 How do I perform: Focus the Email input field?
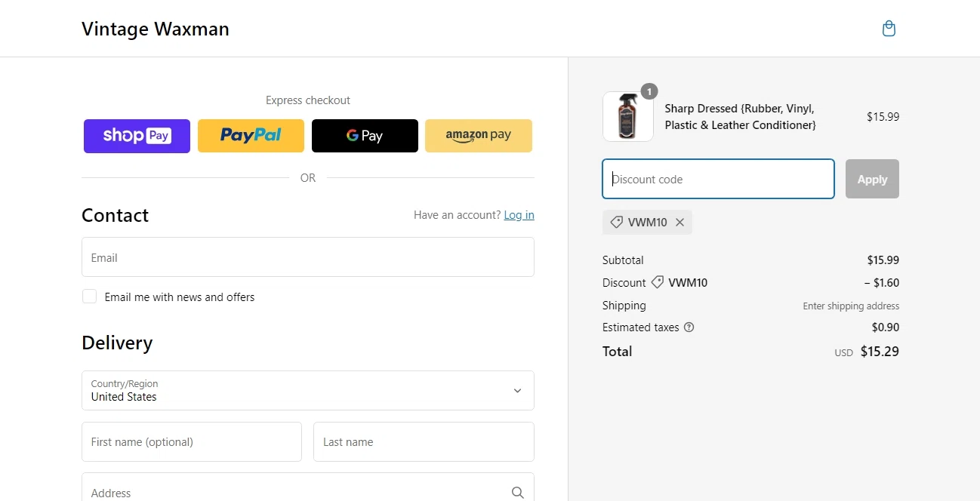coord(308,257)
